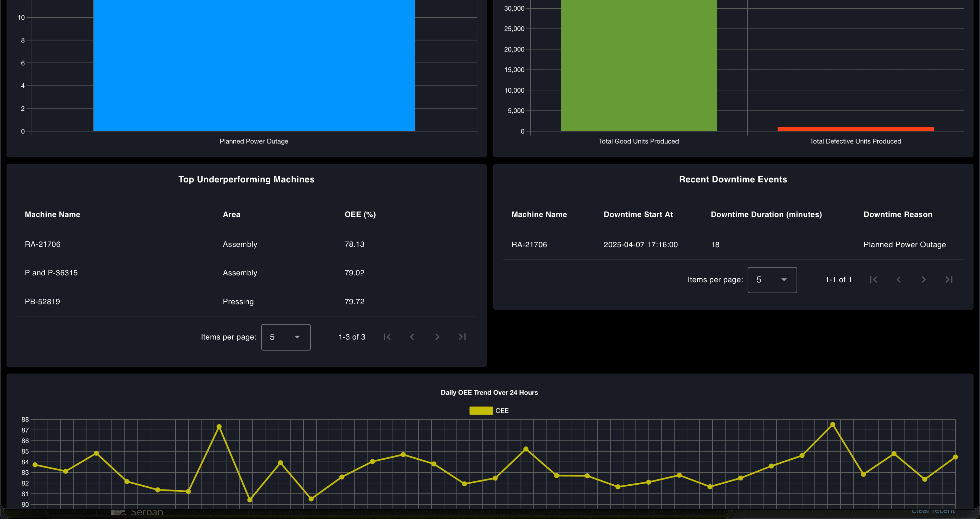Hide the Planned Power Outage bar via its label
Image resolution: width=980 pixels, height=519 pixels.
click(254, 141)
